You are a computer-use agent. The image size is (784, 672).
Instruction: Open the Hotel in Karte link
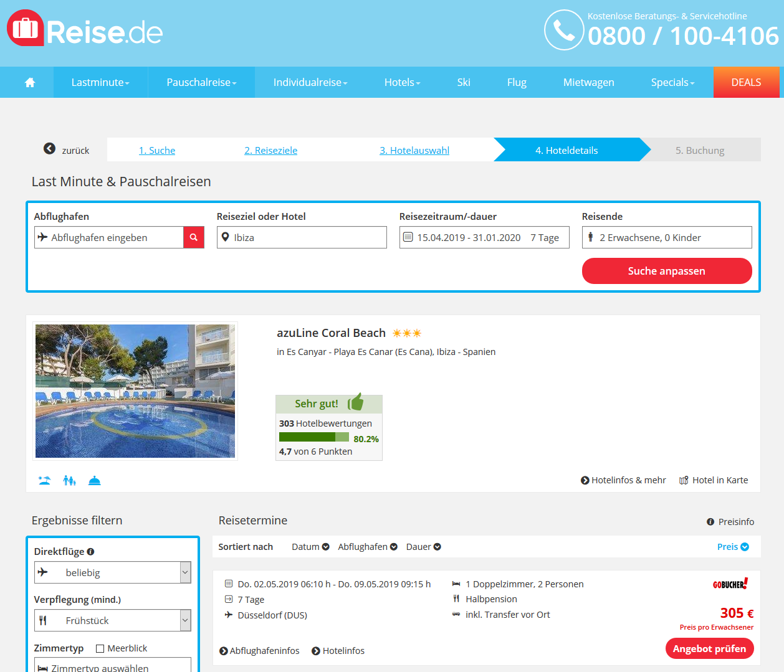point(720,480)
